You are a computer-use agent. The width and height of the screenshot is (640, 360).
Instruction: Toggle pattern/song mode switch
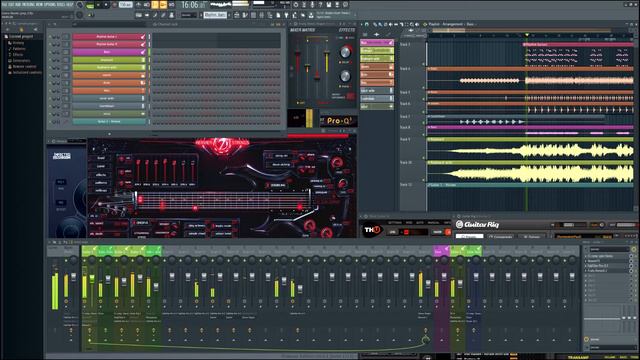89,6
